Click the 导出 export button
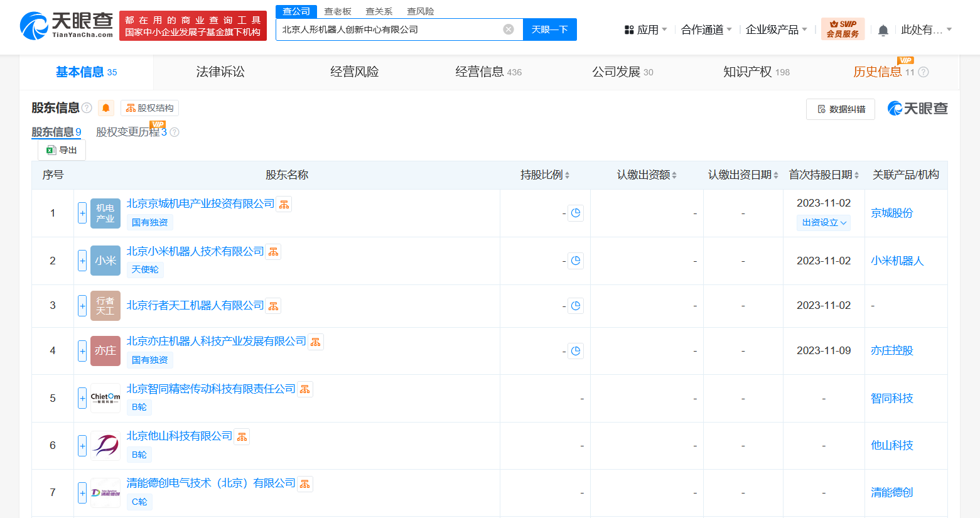This screenshot has width=980, height=518. [x=62, y=150]
